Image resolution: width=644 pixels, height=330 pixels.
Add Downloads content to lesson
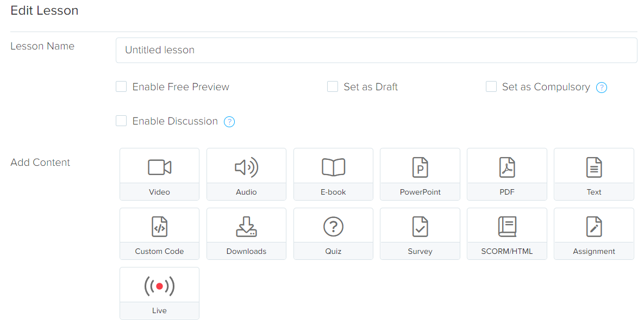[246, 234]
